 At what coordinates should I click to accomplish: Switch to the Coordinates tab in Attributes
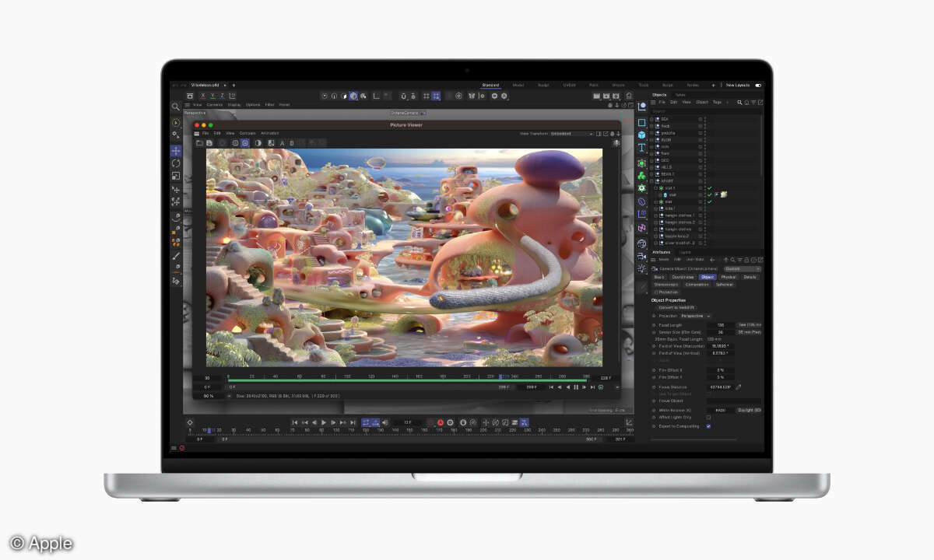[683, 277]
